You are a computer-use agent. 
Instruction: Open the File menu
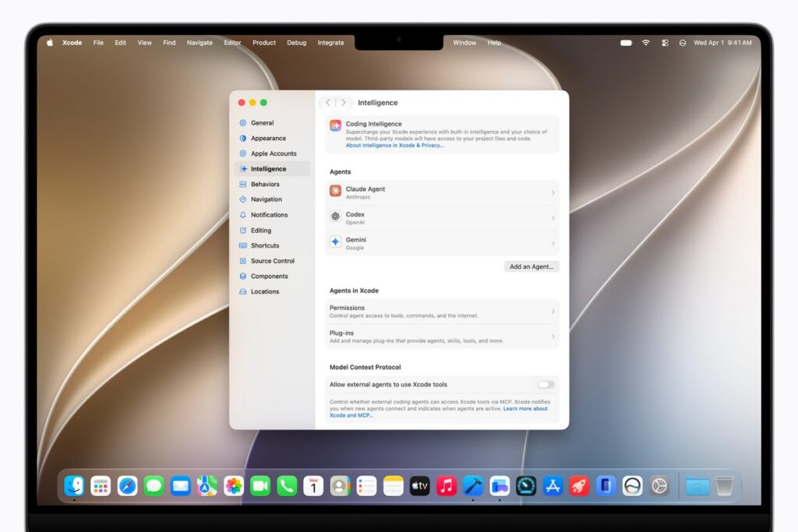coord(98,43)
